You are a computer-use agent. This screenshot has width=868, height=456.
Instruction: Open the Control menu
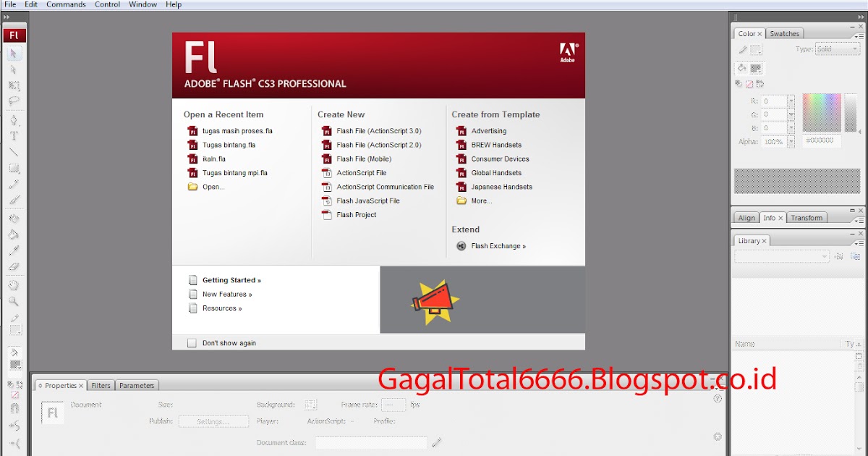[x=108, y=4]
